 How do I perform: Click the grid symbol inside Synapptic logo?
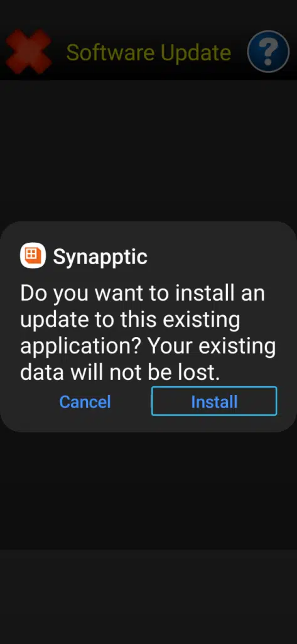point(31,254)
